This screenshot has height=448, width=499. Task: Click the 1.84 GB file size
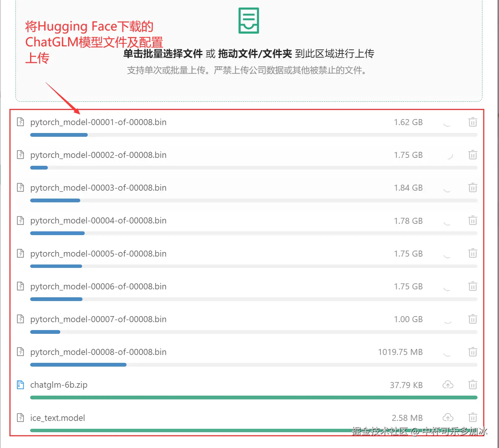pos(408,188)
